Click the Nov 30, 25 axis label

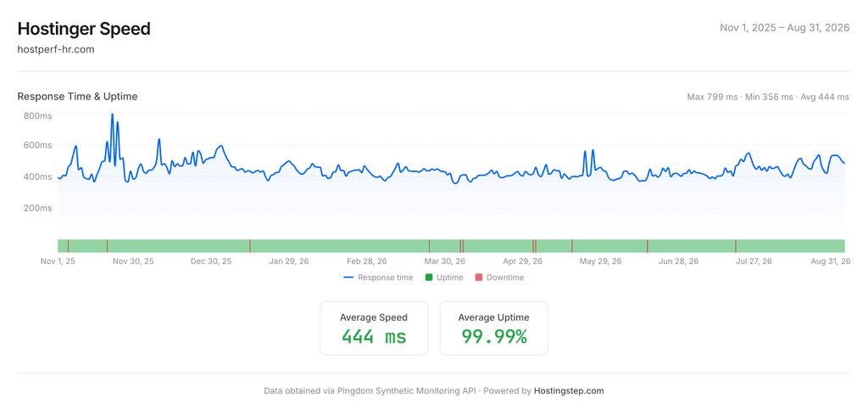pos(133,261)
